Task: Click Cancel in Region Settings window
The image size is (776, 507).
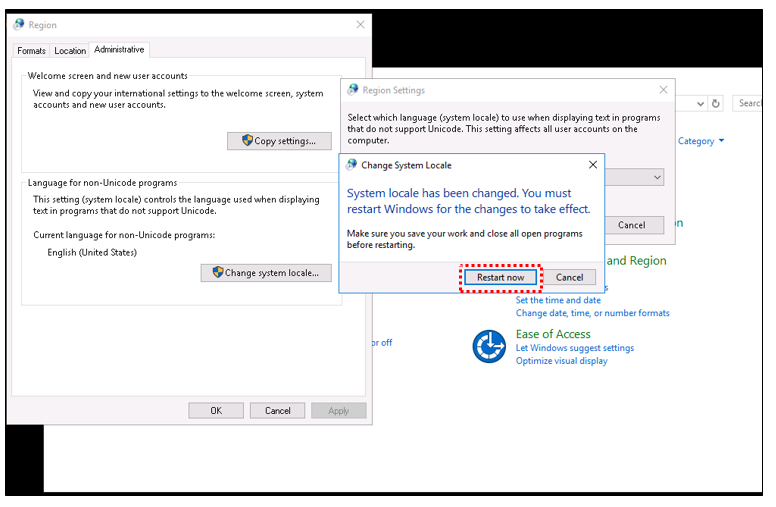Action: (633, 225)
